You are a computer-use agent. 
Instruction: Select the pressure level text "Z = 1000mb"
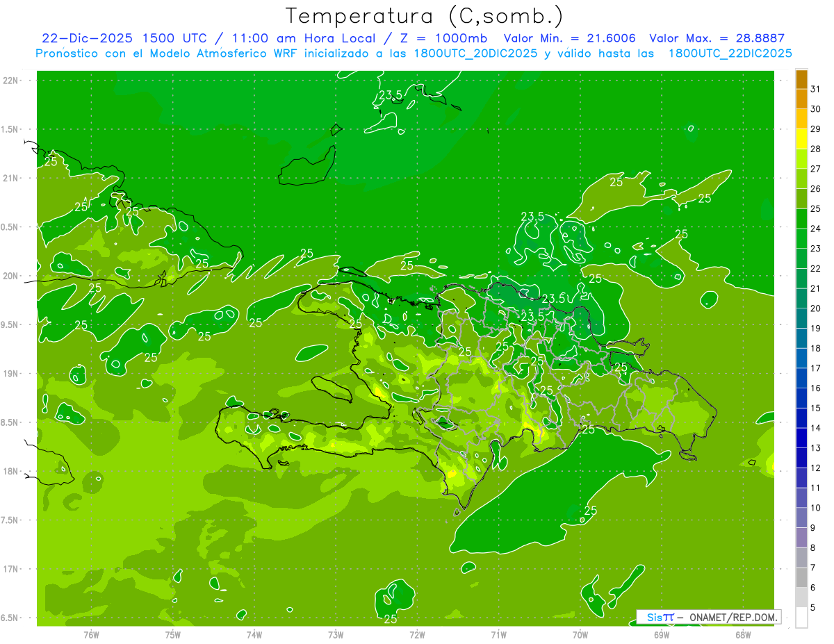[x=443, y=38]
